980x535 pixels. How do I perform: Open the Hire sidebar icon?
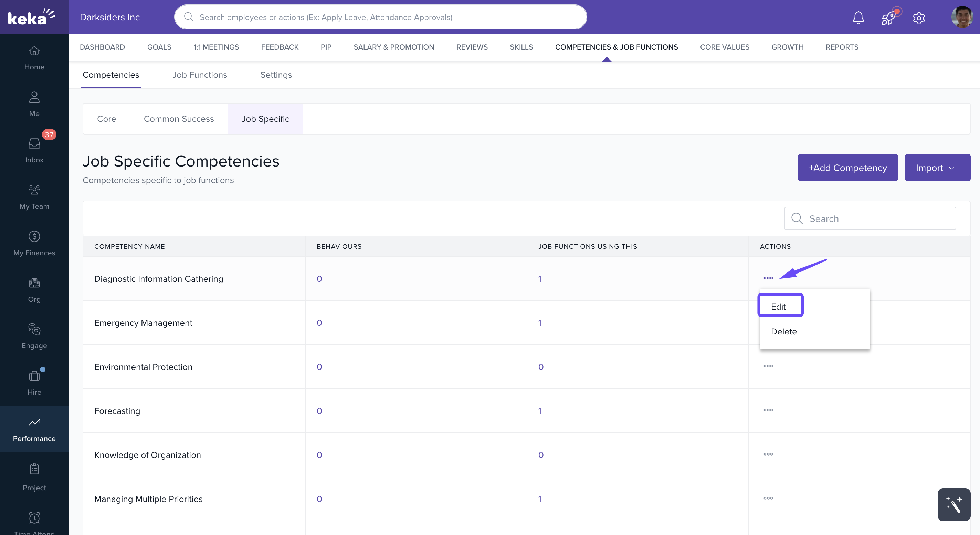point(34,382)
